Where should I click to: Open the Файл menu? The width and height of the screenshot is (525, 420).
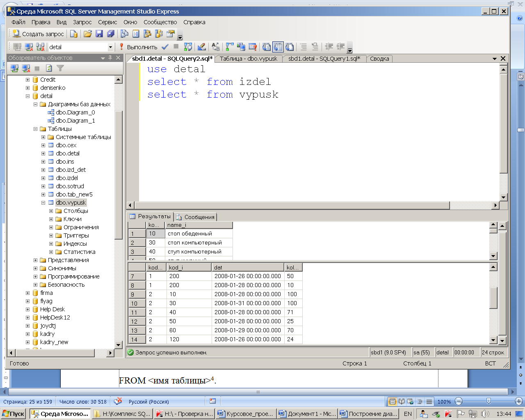point(18,22)
